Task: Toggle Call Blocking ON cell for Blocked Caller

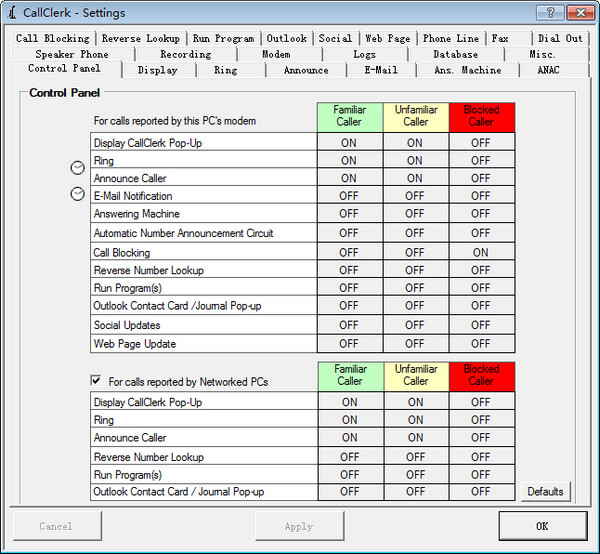Action: 481,253
